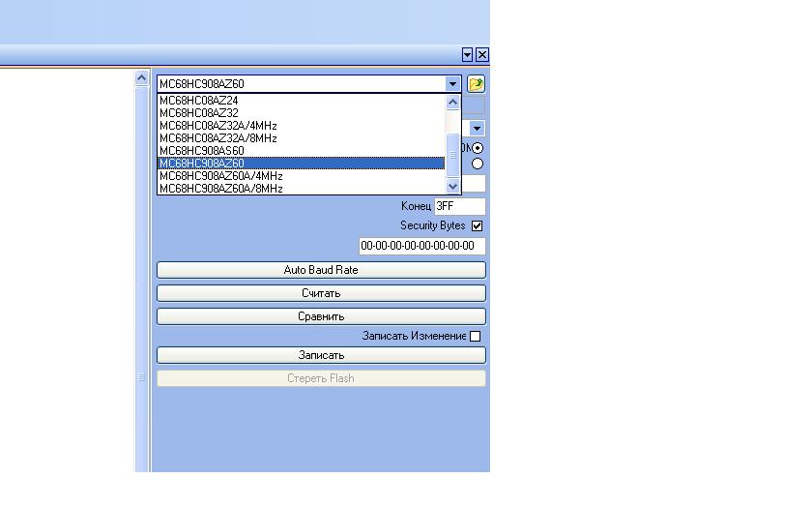This screenshot has width=812, height=508.
Task: Enable the Записать Изменение checkbox
Action: pos(476,337)
